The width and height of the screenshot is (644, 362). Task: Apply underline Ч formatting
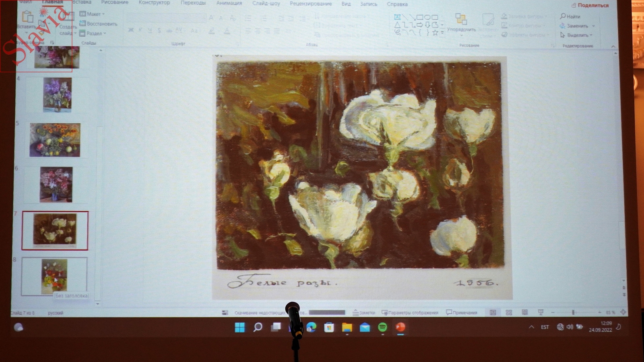click(150, 30)
